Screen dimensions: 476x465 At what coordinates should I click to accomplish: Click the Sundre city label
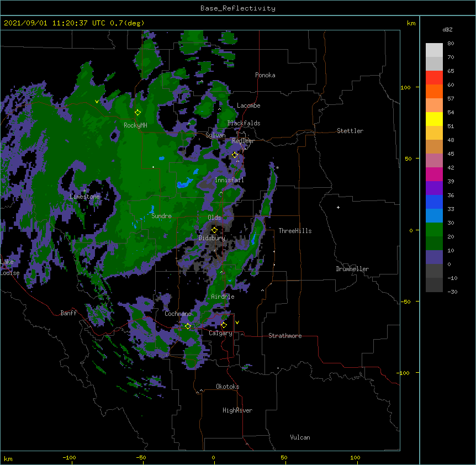(161, 216)
